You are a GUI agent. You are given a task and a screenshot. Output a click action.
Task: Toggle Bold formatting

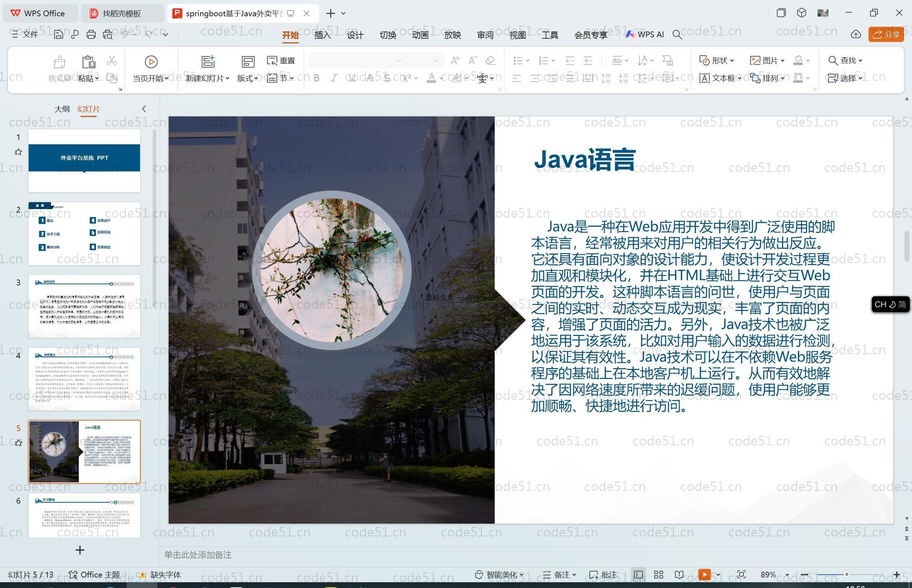[316, 78]
